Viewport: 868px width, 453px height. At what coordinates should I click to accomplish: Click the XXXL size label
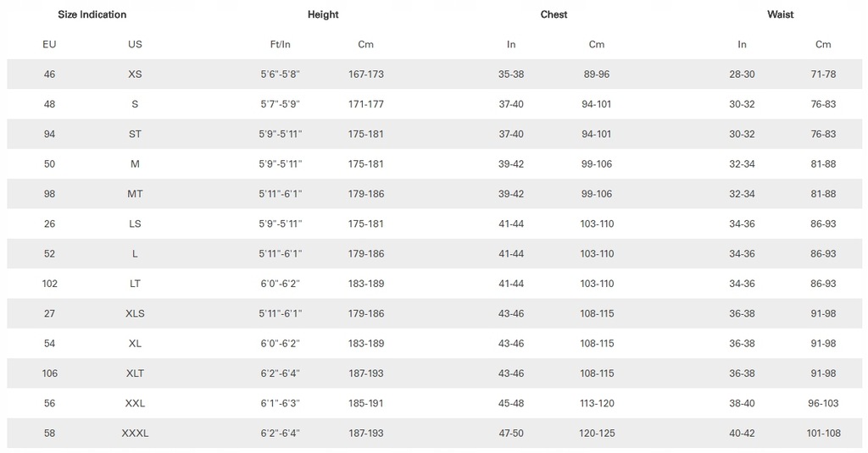135,433
